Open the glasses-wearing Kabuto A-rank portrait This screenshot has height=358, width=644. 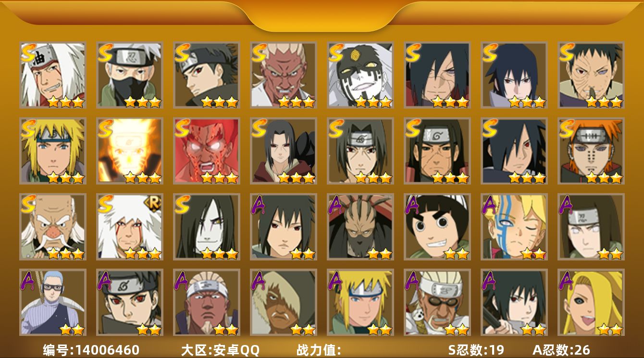[x=52, y=302]
